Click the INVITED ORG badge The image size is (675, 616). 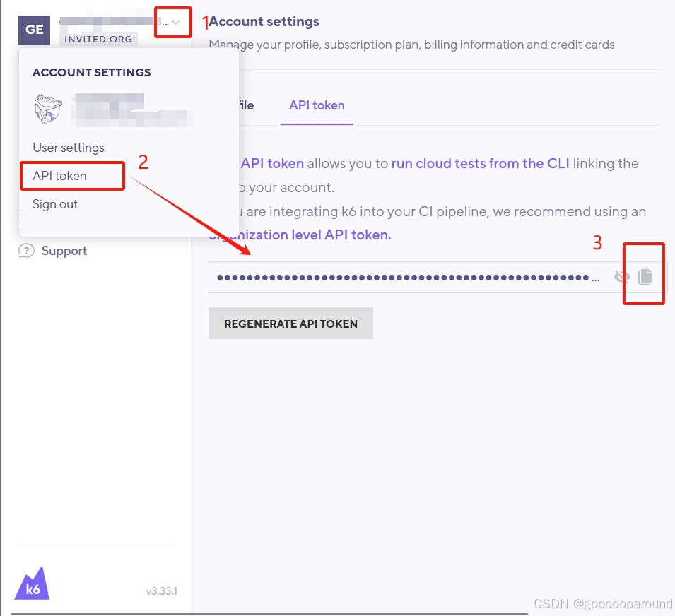[x=98, y=39]
